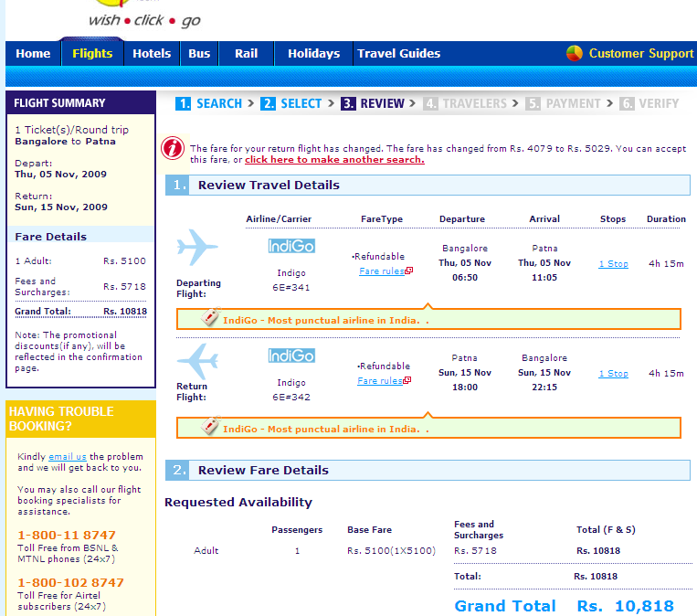
Task: Open the Home tab
Action: tap(33, 53)
